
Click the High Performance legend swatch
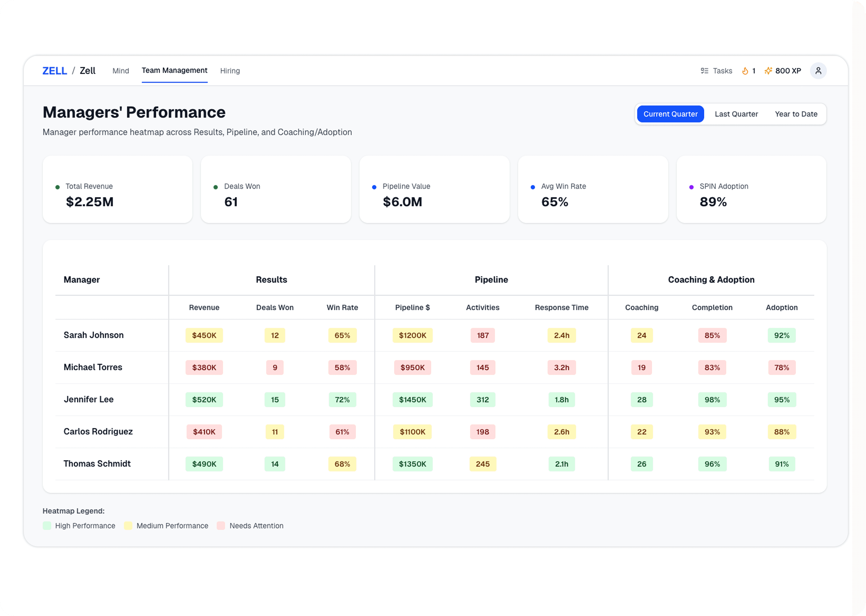point(47,526)
